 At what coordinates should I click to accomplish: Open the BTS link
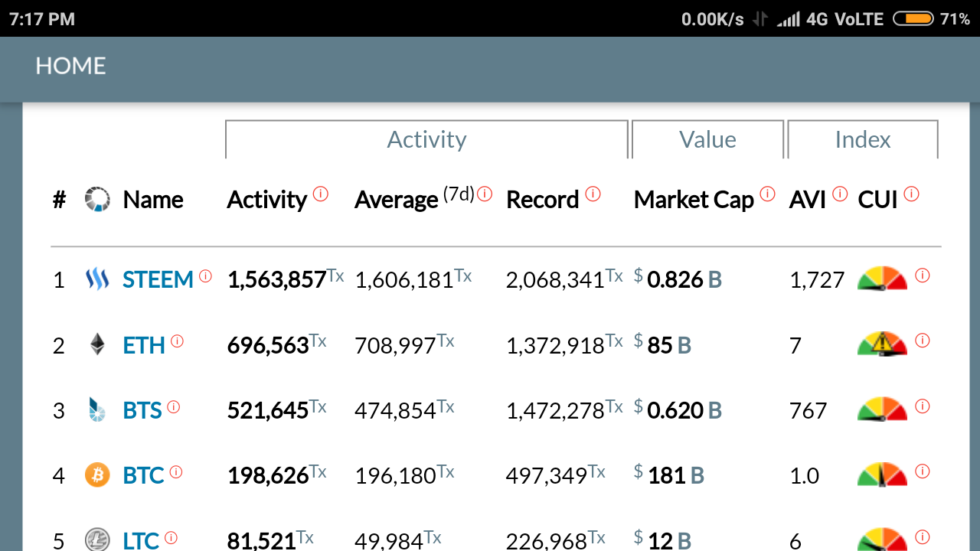[x=142, y=411]
